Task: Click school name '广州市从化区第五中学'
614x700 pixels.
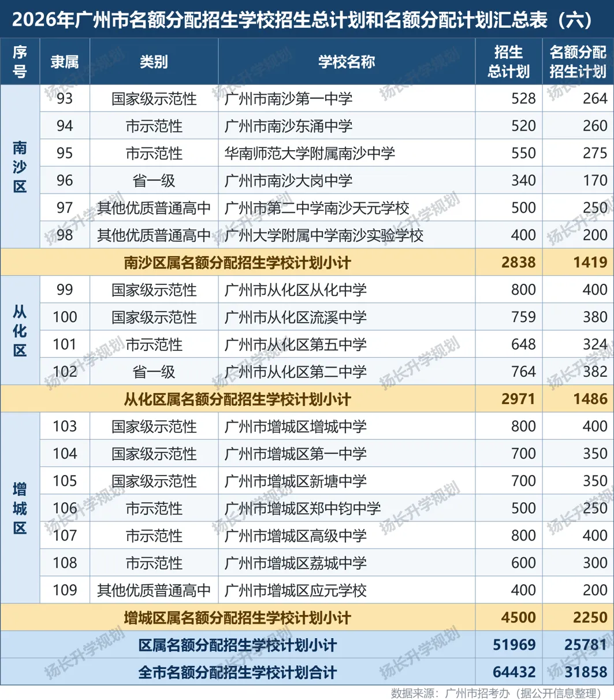Action: click(x=295, y=344)
